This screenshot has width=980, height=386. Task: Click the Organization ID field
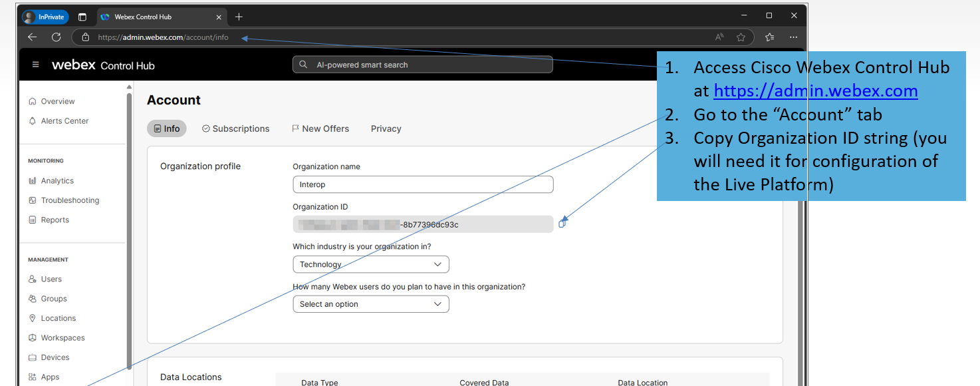(x=423, y=224)
